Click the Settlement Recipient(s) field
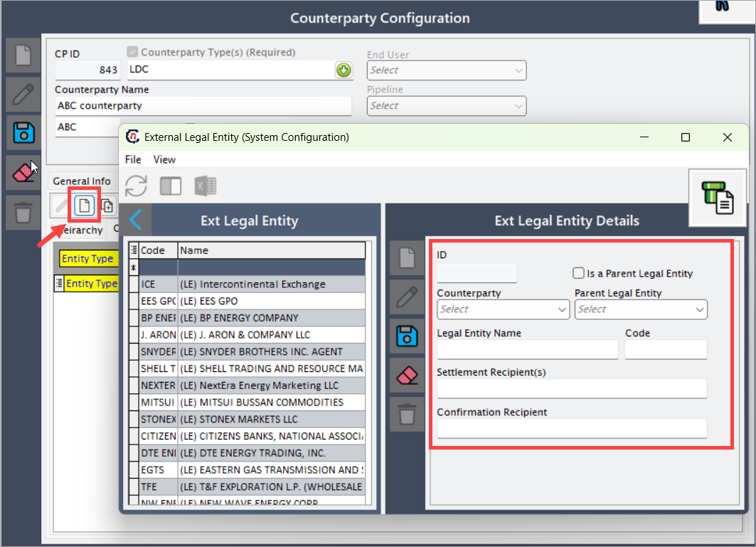756x547 pixels. coord(572,389)
